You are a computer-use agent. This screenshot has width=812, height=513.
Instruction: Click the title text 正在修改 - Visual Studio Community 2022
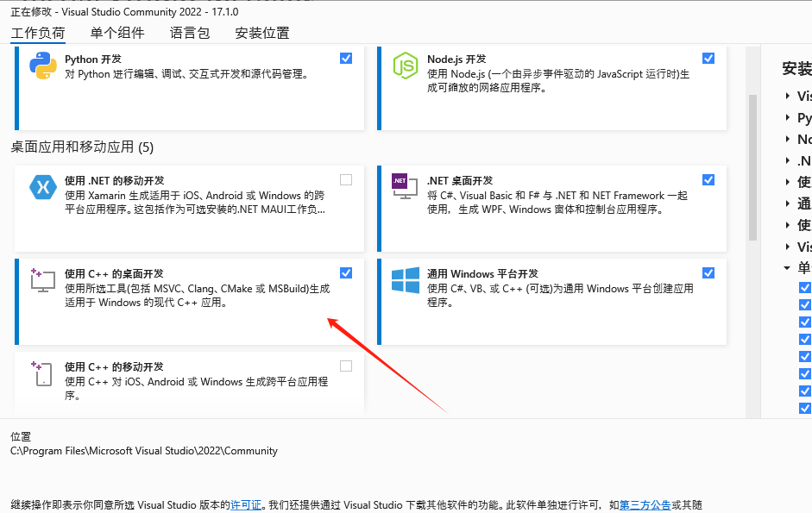tap(124, 11)
